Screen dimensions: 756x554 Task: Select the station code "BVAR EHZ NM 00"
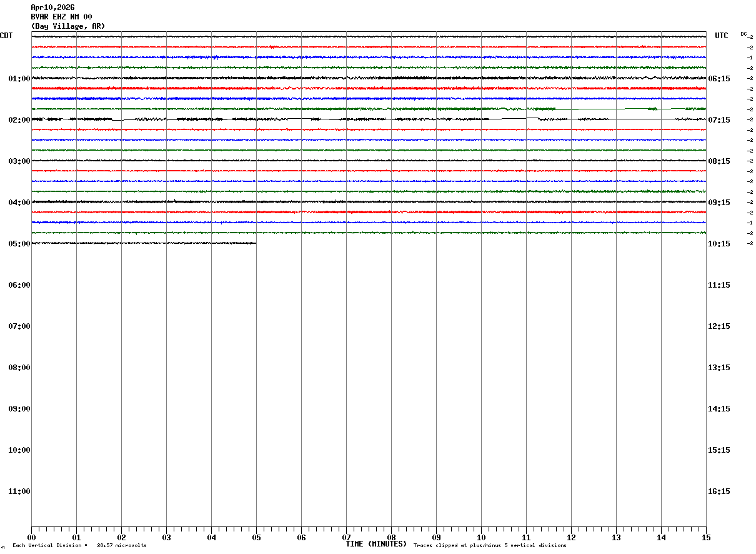(61, 17)
